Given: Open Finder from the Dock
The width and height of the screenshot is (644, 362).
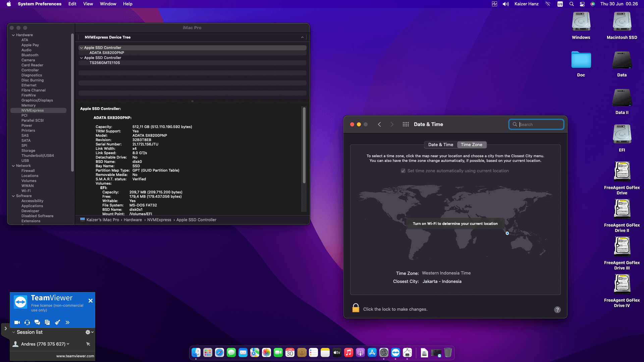Looking at the screenshot, I should 196,353.
